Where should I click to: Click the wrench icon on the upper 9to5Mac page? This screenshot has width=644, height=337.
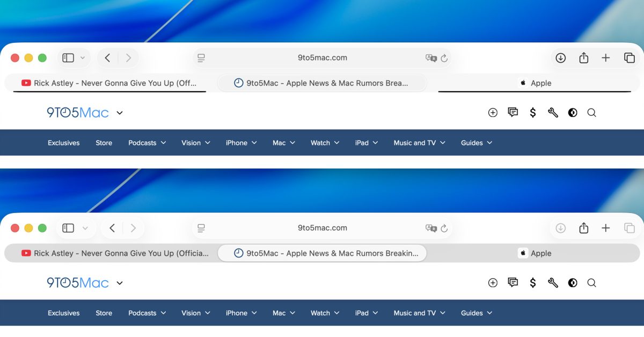(x=553, y=113)
